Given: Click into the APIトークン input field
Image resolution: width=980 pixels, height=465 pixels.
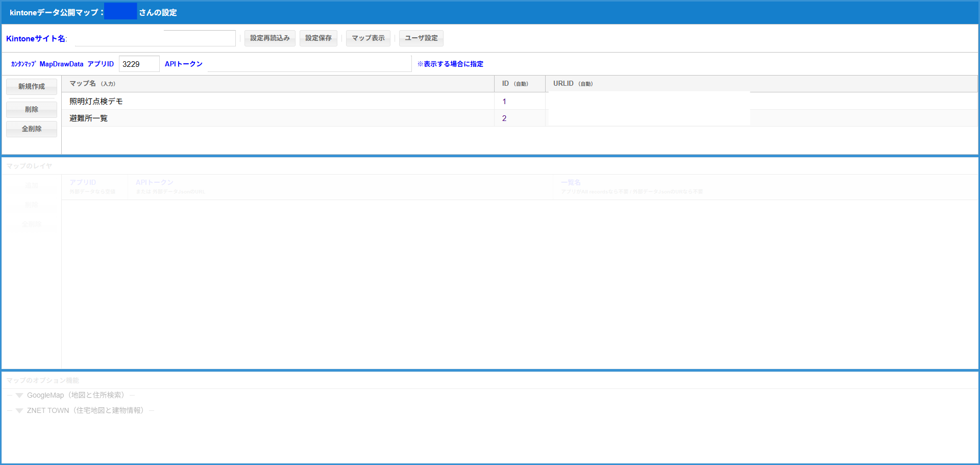Looking at the screenshot, I should 309,64.
